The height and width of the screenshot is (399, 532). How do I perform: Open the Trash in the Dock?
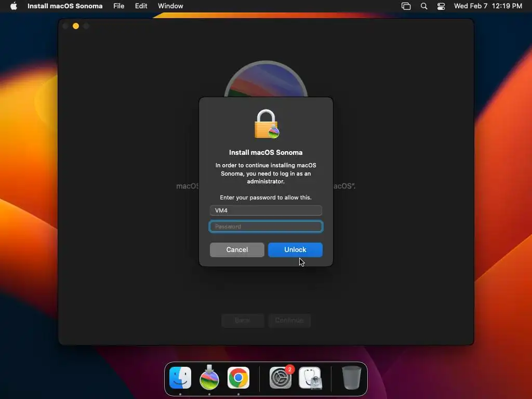pyautogui.click(x=352, y=378)
